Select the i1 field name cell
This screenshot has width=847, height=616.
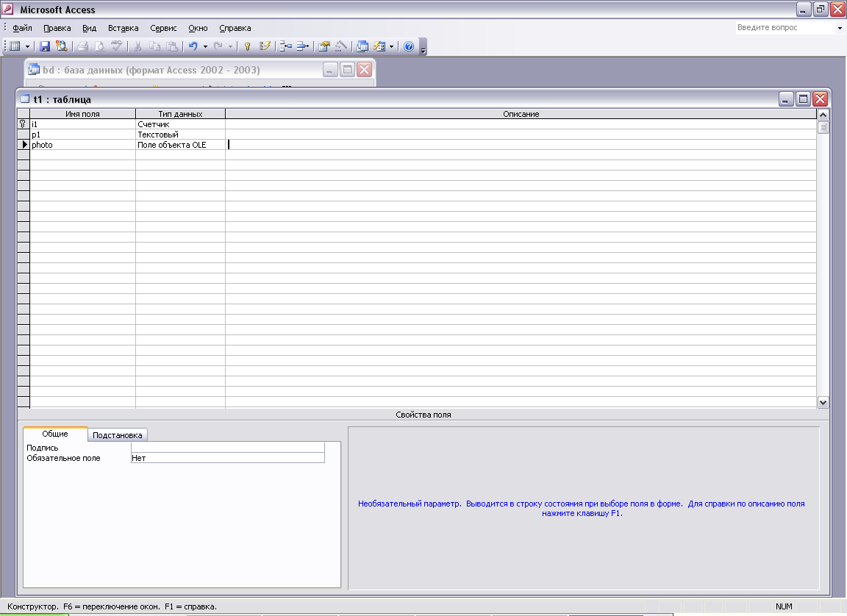(82, 124)
